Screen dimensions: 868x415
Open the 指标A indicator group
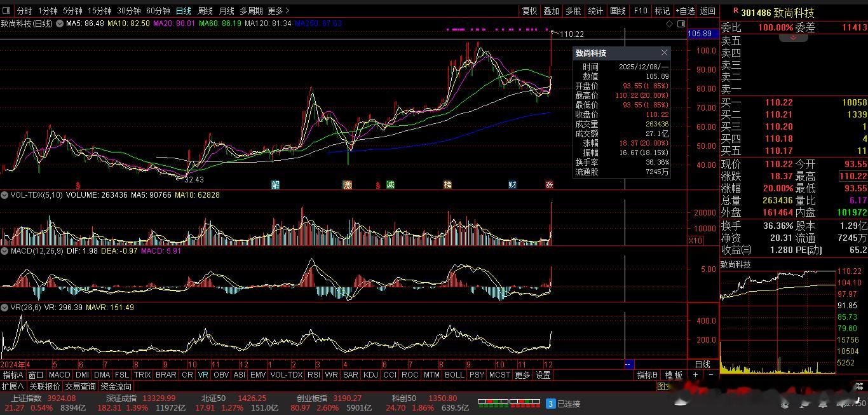13,375
